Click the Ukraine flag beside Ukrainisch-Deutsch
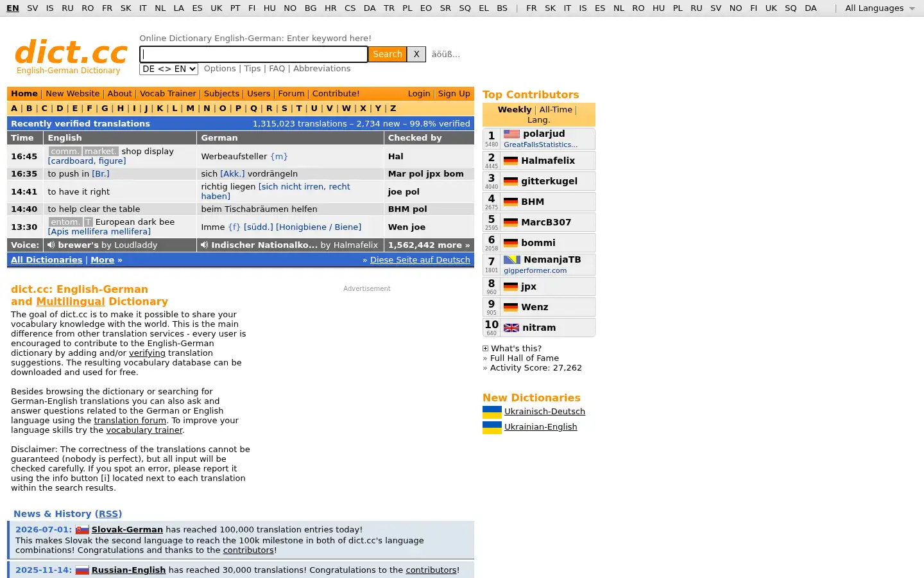The width and height of the screenshot is (924, 578). [x=492, y=412]
